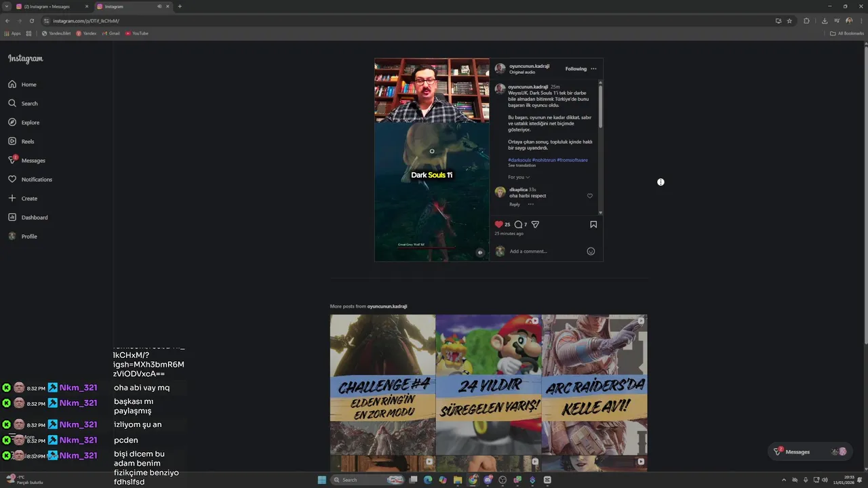Show hidden system tray icons
Screen dimensions: 868x488
[x=784, y=480]
